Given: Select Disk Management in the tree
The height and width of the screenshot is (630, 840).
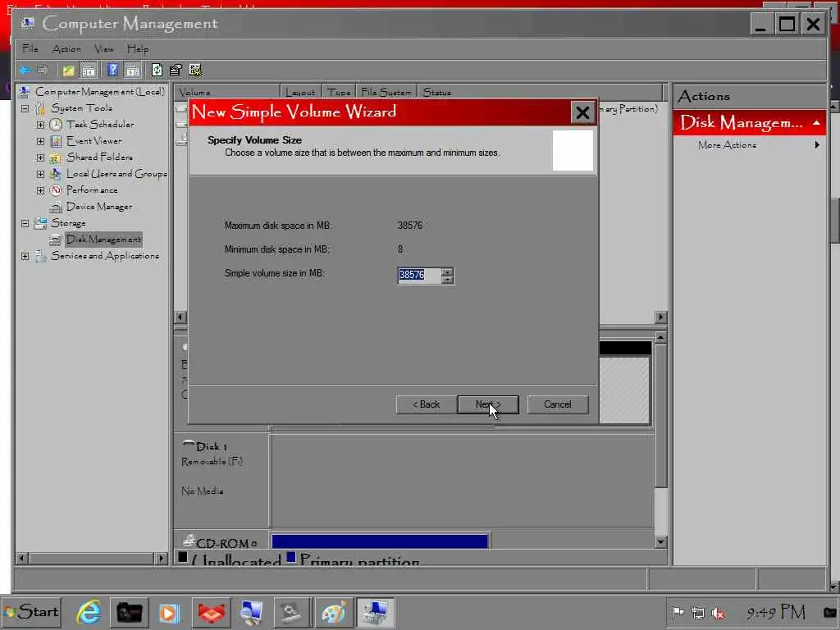Looking at the screenshot, I should [104, 240].
